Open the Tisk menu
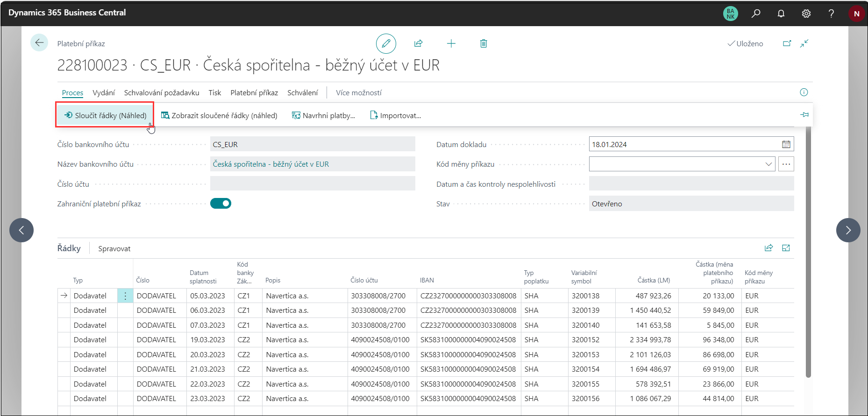The width and height of the screenshot is (868, 416). 215,93
